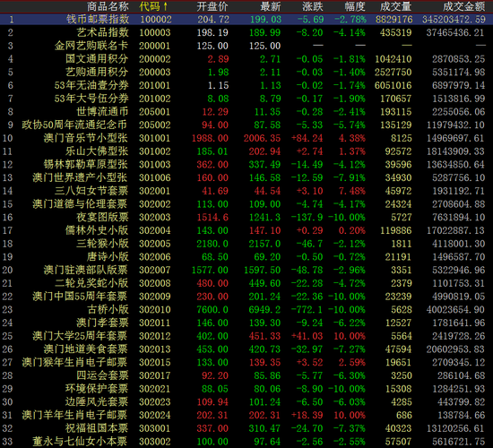Click opening price 7600.0
The width and height of the screenshot is (493, 448).
click(x=212, y=310)
